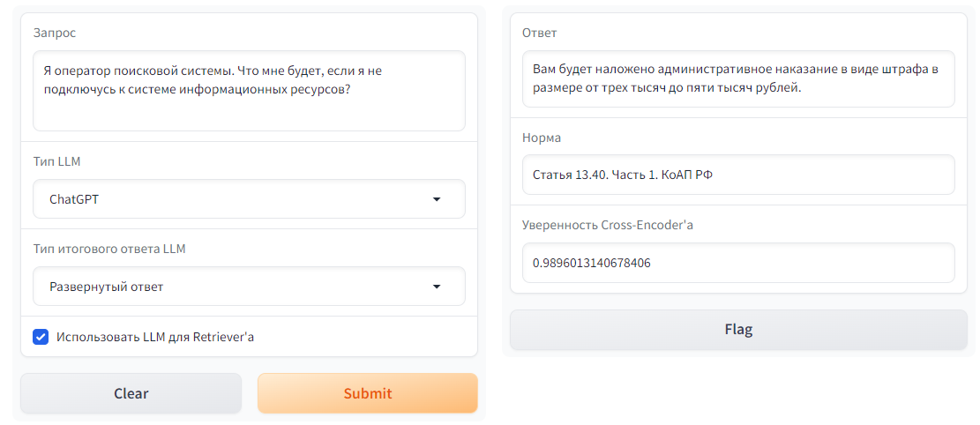Untick the blue Retriever LLM checkbox
980x425 pixels.
(41, 337)
